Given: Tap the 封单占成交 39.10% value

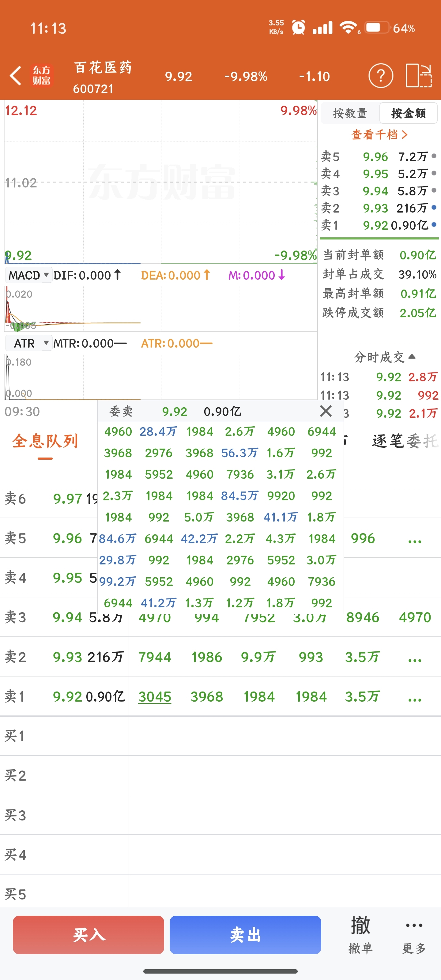Looking at the screenshot, I should coord(417,274).
